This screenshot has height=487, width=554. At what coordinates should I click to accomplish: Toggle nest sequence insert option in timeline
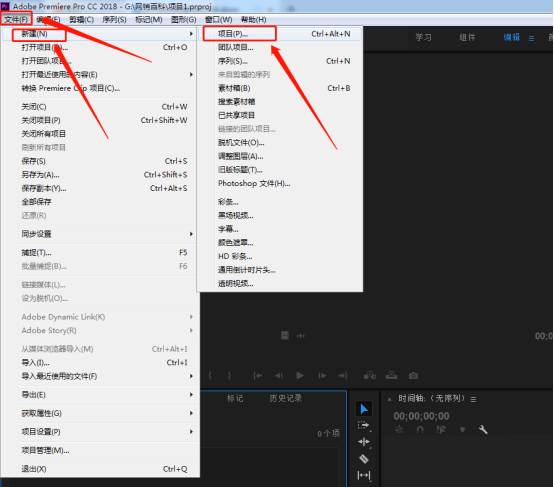coord(399,430)
